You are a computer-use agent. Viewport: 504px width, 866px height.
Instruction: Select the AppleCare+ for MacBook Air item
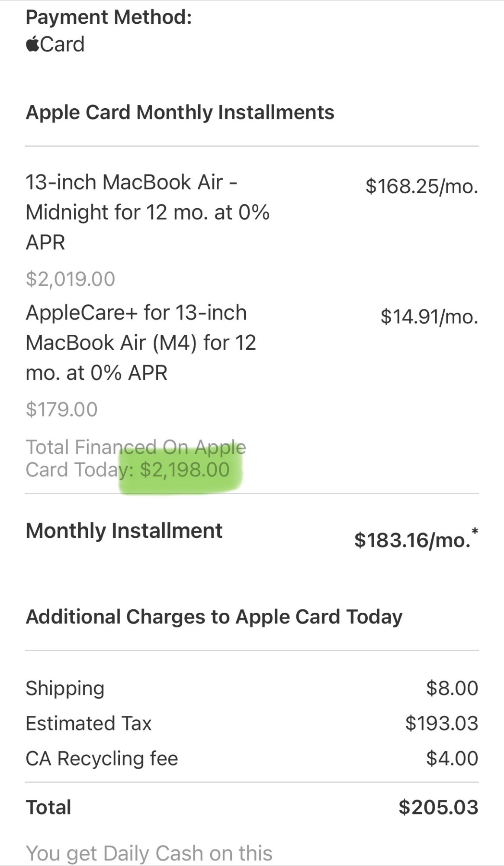141,343
